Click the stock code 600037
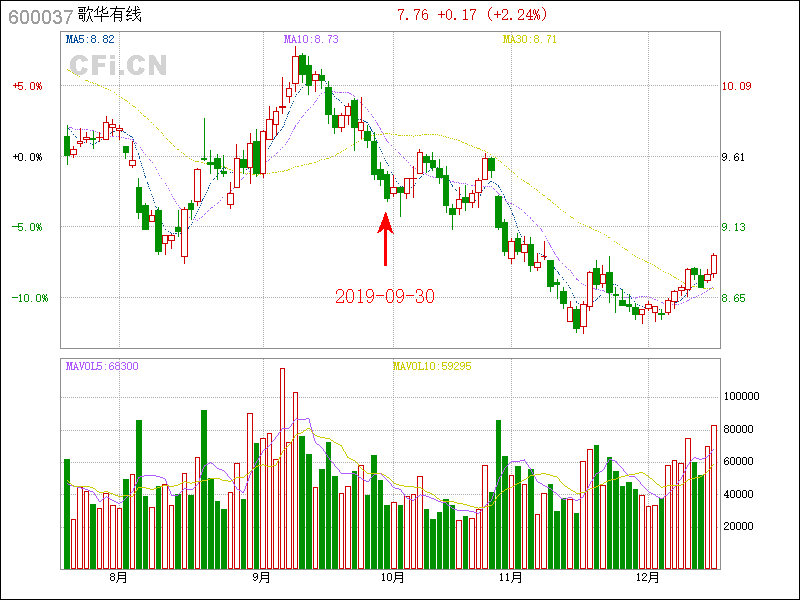 (41, 17)
